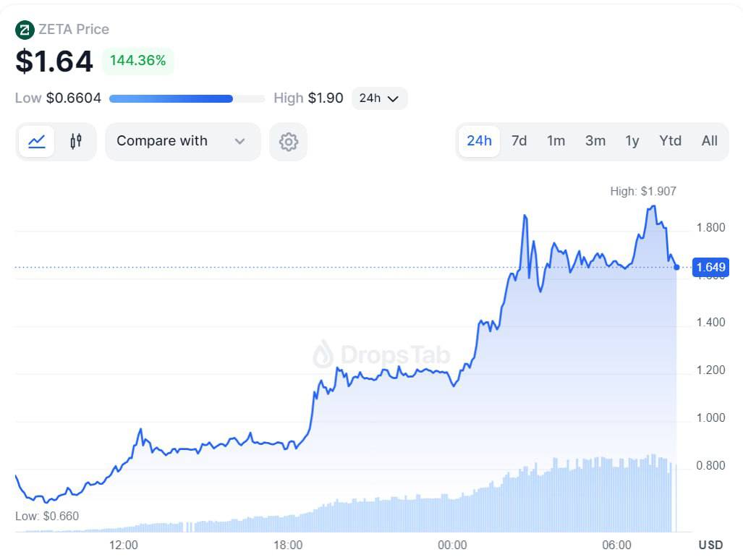Switch to candlestick chart view
Image resolution: width=743 pixels, height=560 pixels.
coord(75,141)
